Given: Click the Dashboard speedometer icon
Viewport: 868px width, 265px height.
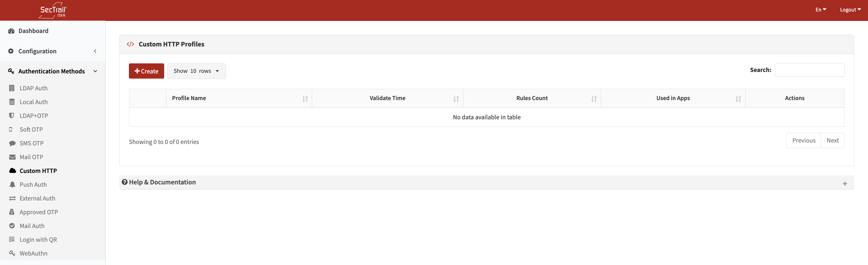Looking at the screenshot, I should tap(11, 31).
